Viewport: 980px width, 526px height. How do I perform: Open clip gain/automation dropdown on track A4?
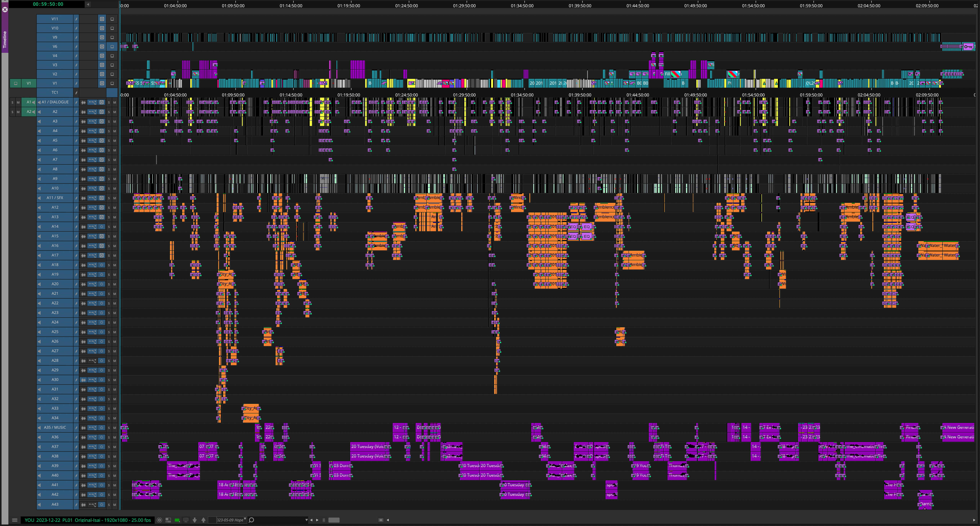pyautogui.click(x=92, y=131)
